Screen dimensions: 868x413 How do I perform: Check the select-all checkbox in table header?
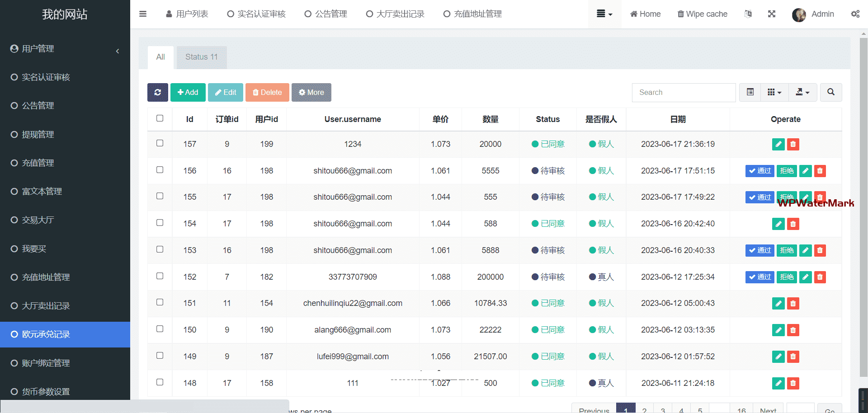[x=160, y=118]
